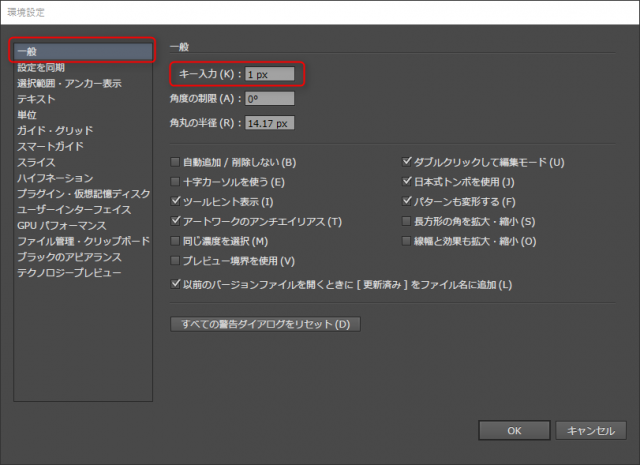640x465 pixels.
Task: Select 設定を同期 in the category list
Action: pyautogui.click(x=41, y=67)
